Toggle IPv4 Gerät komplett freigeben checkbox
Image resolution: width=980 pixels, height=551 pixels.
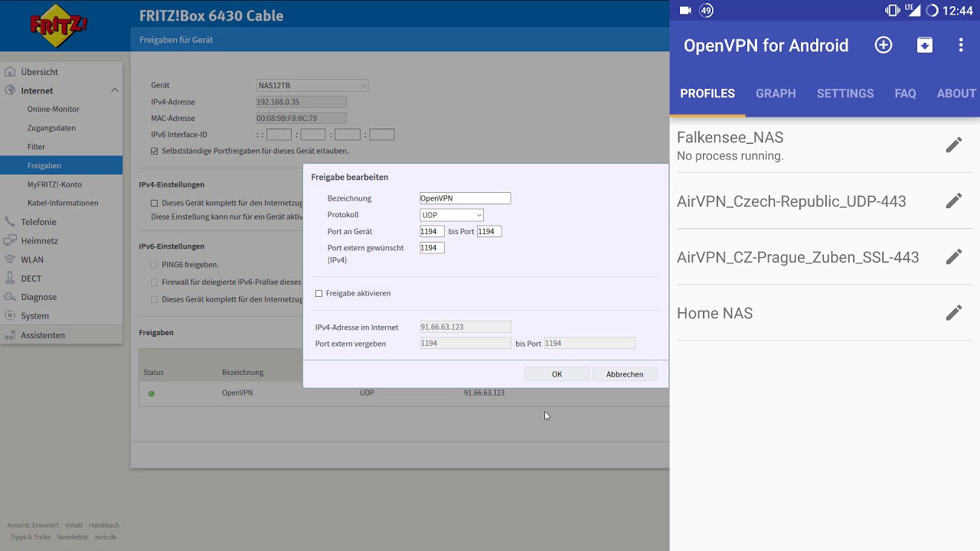[155, 204]
